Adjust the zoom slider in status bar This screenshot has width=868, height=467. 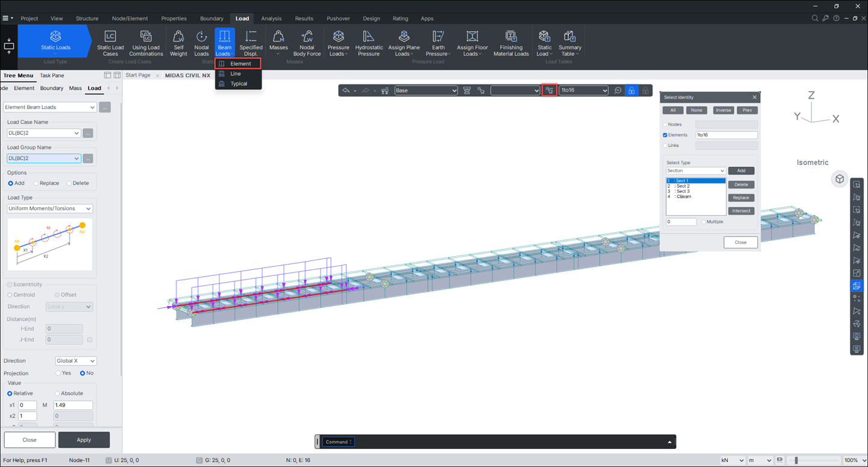tap(796, 460)
